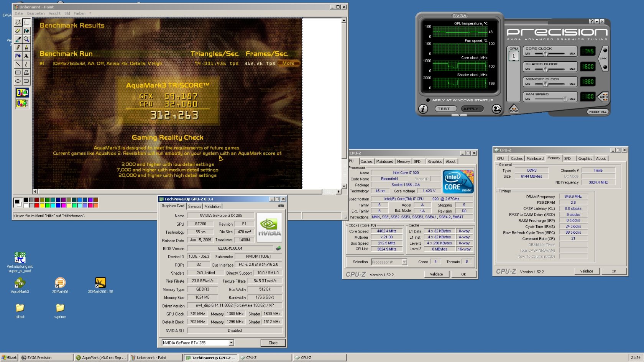This screenshot has width=644, height=362.
Task: Click the Shader Clock slider handle
Action: coord(546,69)
